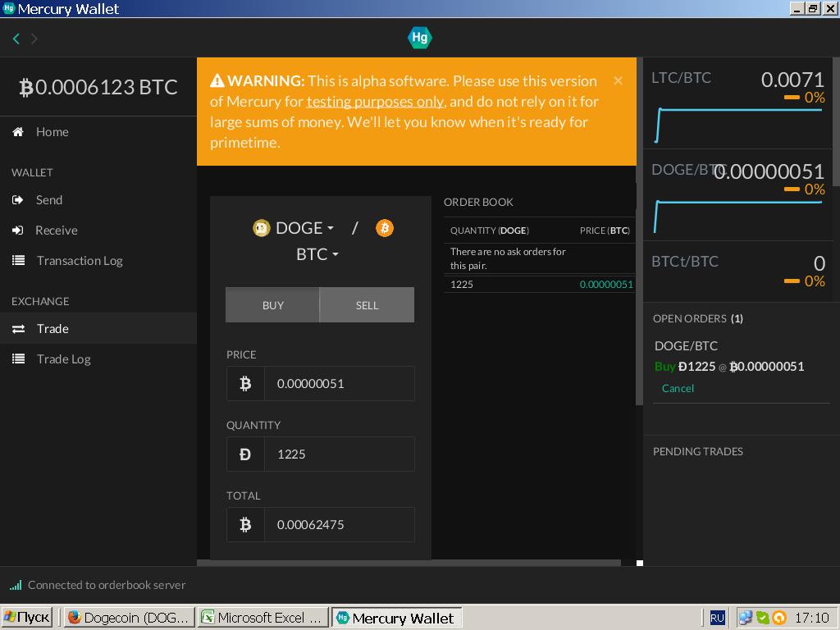Click the warning triangle icon in banner
The width and height of the screenshot is (840, 630).
click(217, 81)
